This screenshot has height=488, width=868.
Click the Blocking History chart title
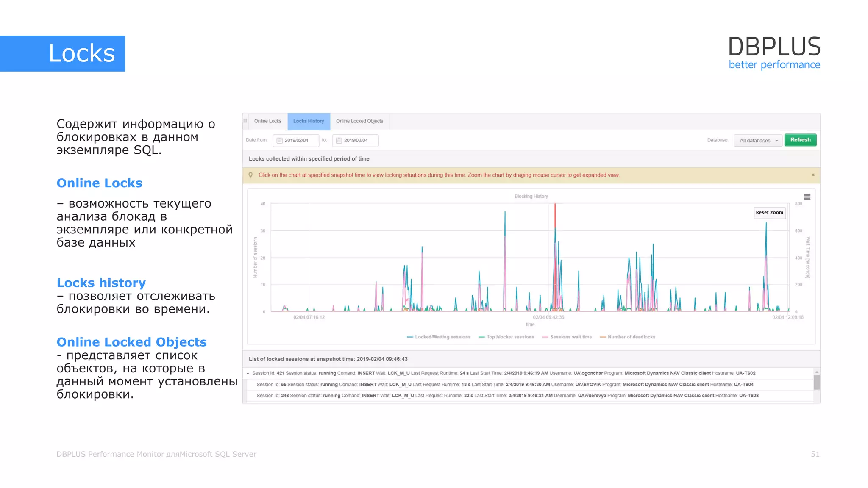(531, 197)
